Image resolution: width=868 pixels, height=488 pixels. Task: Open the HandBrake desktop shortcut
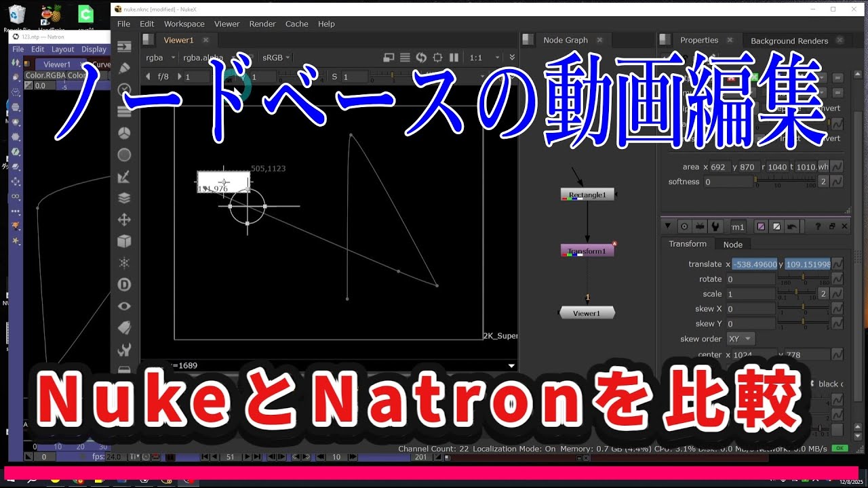click(x=52, y=18)
